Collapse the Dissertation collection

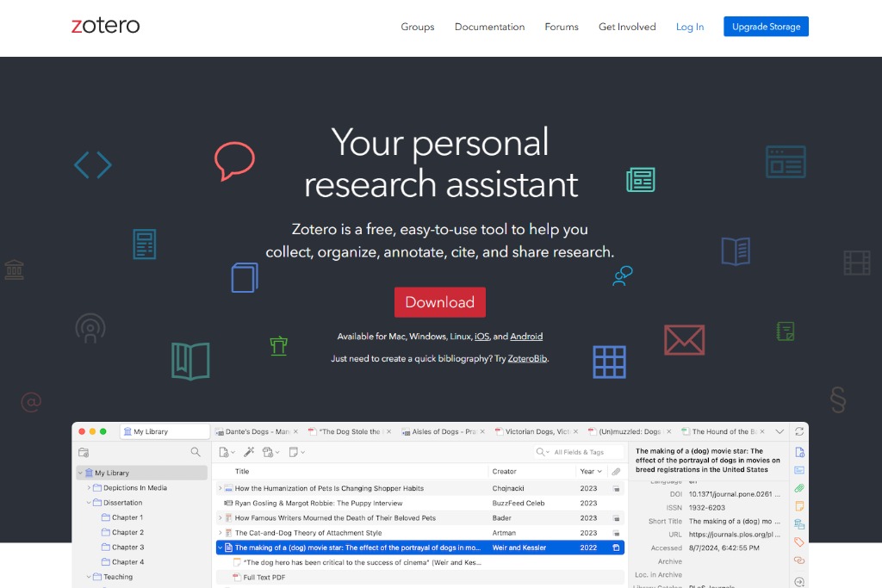pyautogui.click(x=88, y=503)
